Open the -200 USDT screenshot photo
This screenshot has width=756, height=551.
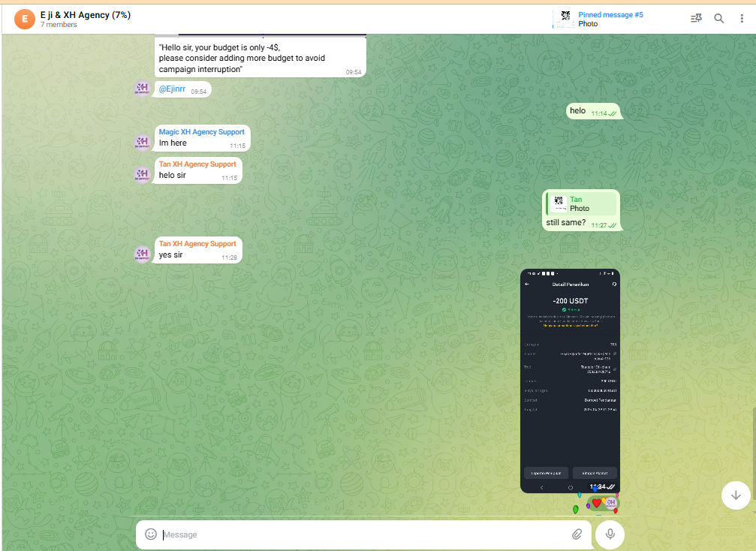(x=570, y=381)
